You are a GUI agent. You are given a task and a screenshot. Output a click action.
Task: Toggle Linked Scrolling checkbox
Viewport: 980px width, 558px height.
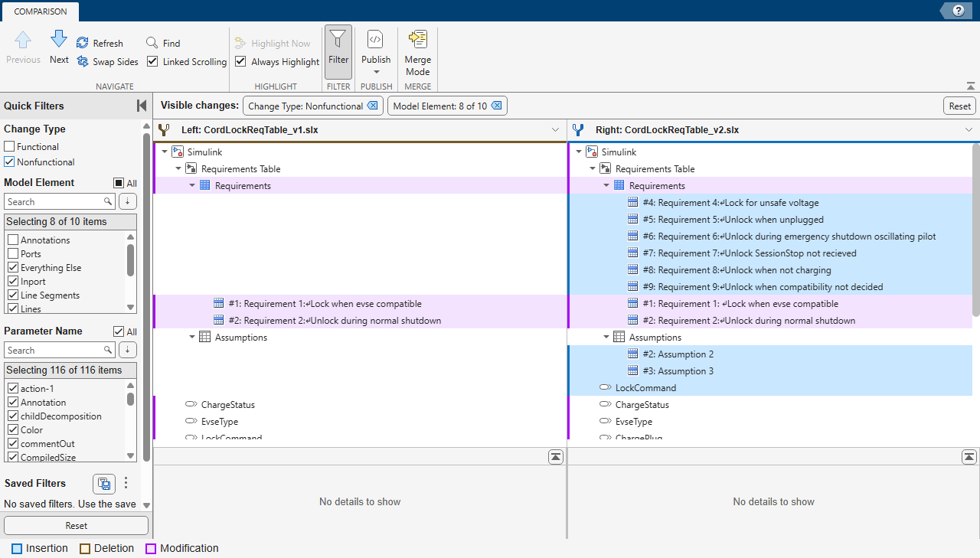(x=152, y=61)
